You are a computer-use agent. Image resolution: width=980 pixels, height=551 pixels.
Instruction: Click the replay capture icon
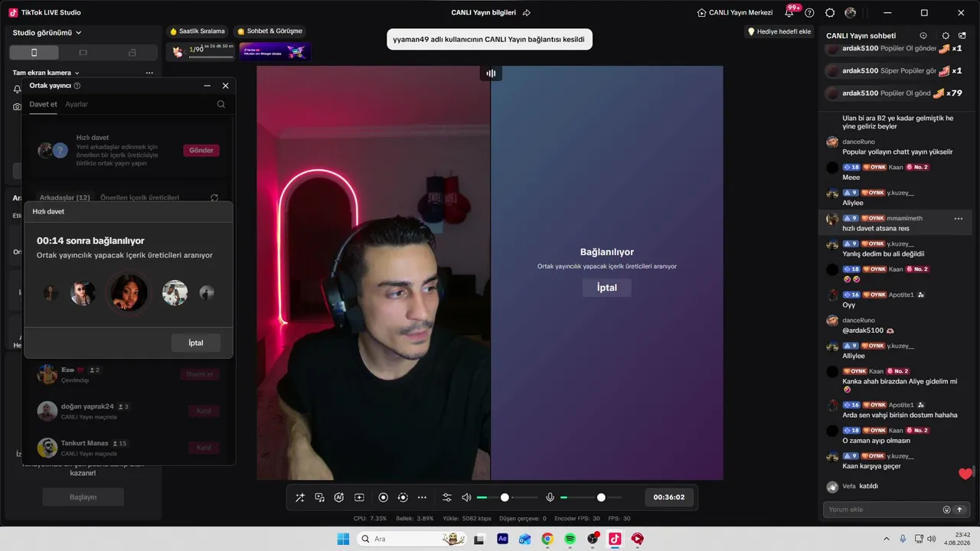(403, 497)
